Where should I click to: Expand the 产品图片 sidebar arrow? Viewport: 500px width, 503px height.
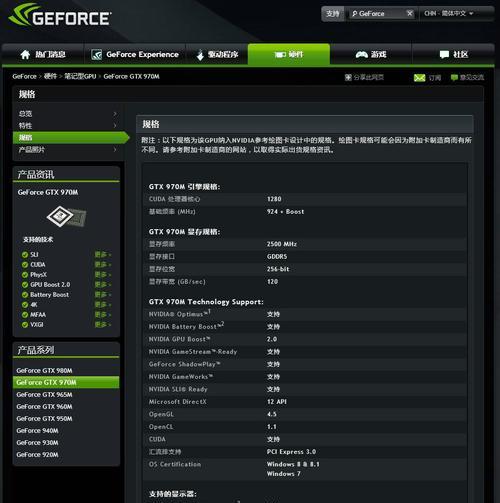[115, 150]
